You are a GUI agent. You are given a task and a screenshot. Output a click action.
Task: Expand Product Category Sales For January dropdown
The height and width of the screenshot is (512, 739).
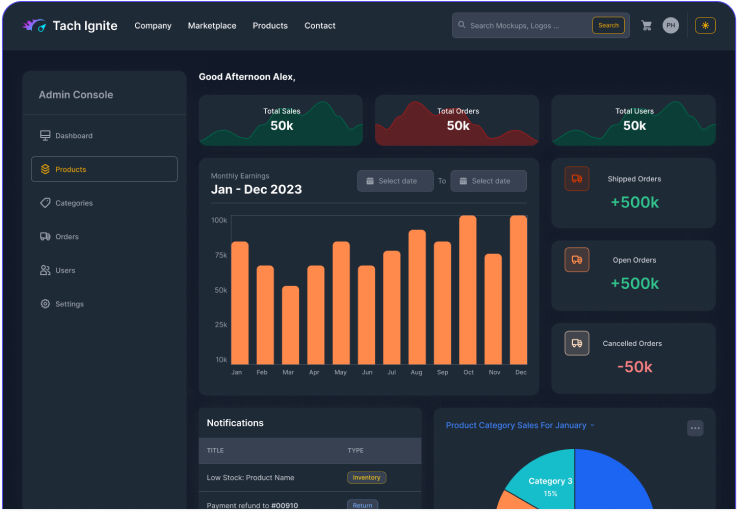tap(520, 425)
